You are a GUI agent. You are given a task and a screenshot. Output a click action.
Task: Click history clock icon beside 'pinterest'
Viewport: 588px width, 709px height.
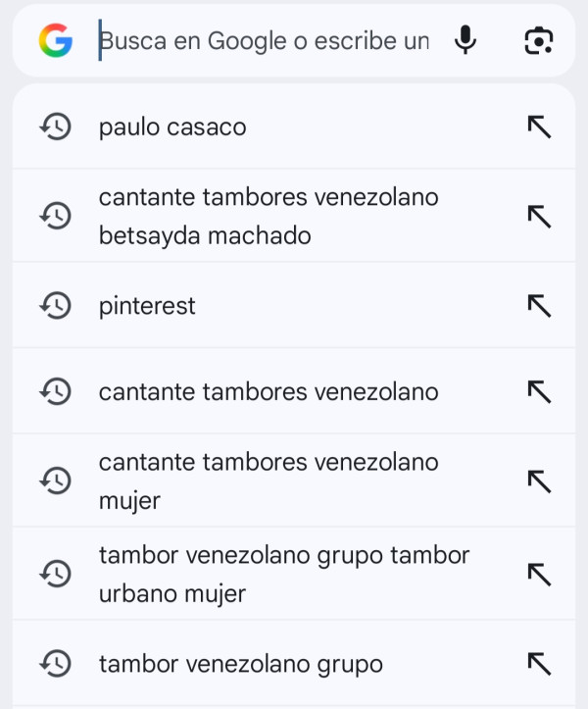pos(55,306)
